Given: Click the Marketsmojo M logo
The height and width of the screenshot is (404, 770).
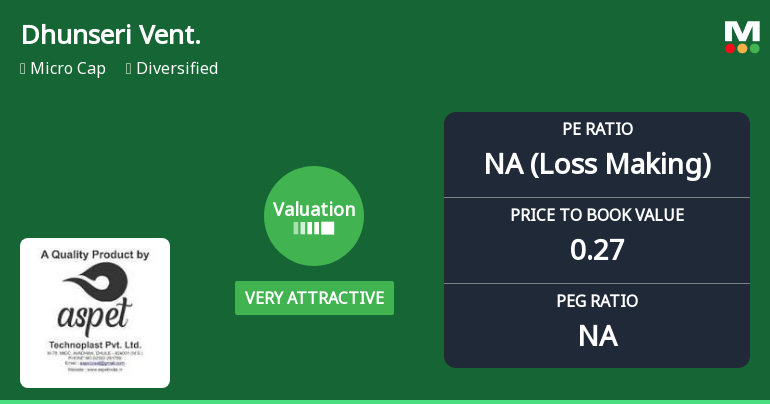Looking at the screenshot, I should [742, 31].
